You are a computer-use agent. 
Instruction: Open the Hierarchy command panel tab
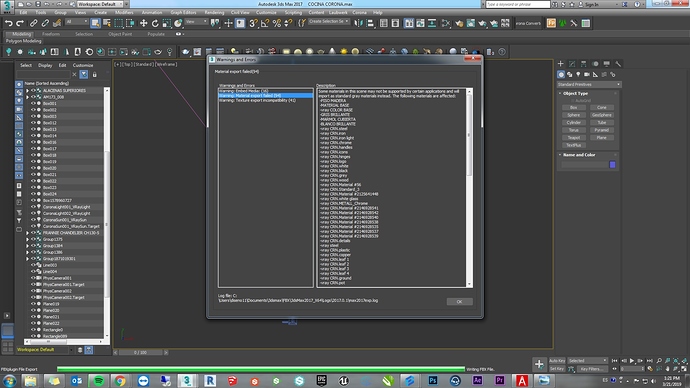tap(584, 64)
